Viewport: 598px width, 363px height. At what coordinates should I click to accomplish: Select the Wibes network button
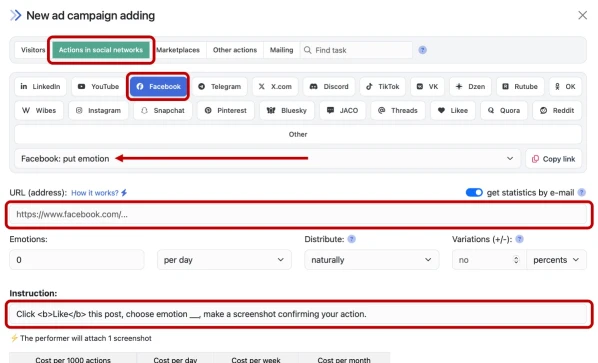click(x=39, y=111)
